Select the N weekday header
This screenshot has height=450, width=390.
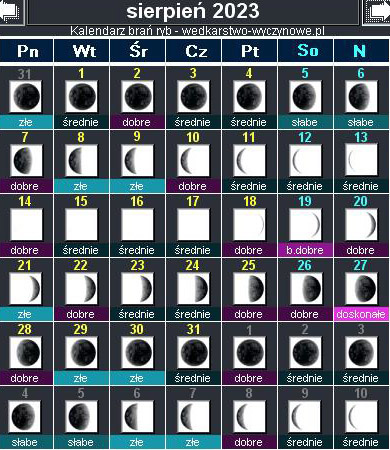pyautogui.click(x=362, y=51)
